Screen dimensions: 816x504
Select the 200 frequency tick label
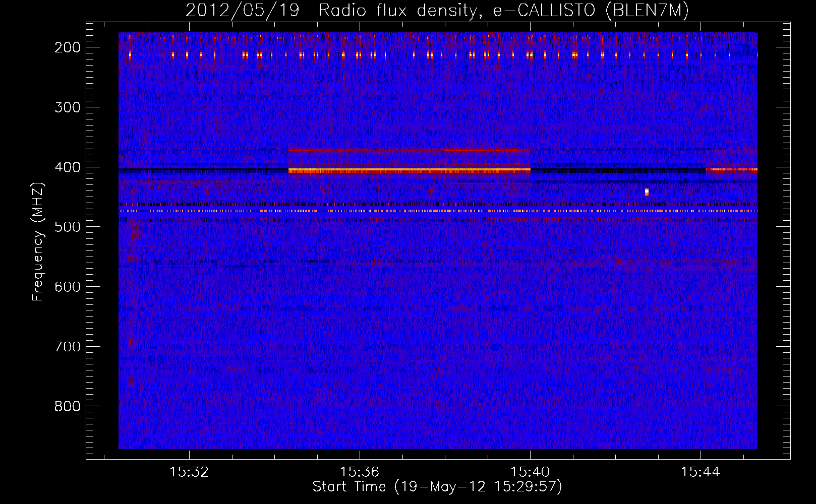coord(67,47)
